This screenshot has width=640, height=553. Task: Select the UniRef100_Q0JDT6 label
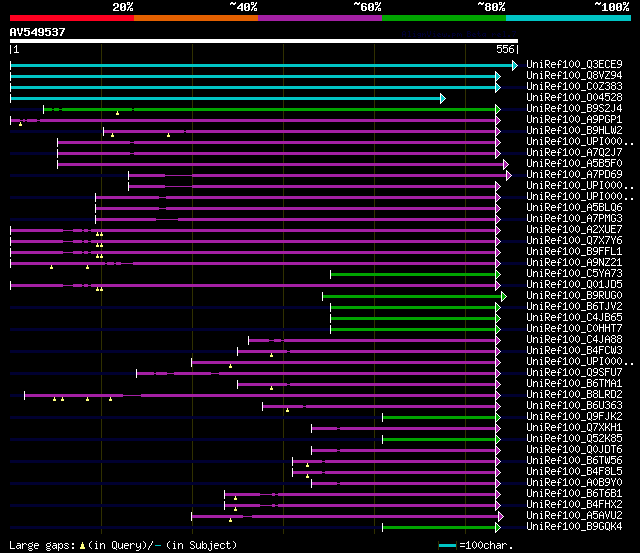coord(574,450)
